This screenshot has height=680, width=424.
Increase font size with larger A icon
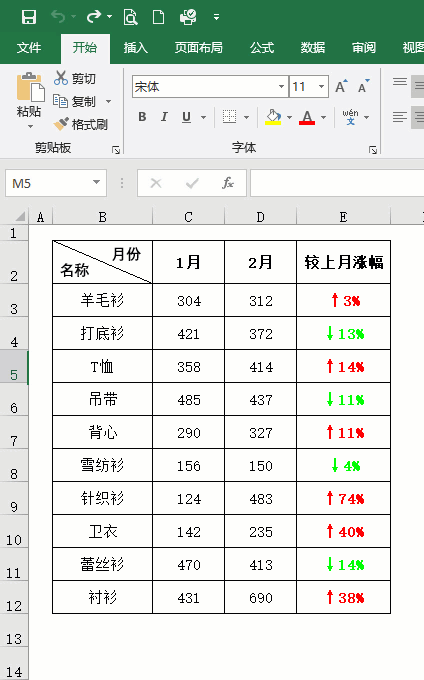click(341, 86)
